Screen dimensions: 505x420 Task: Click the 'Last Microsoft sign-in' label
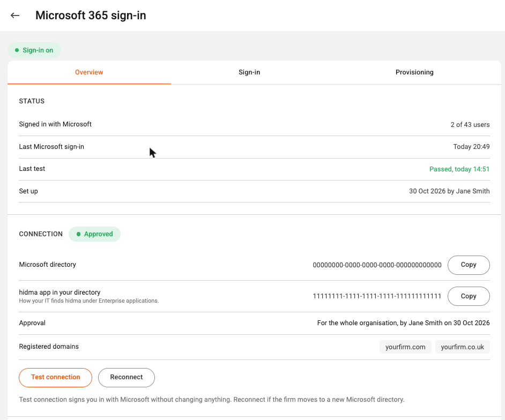[x=51, y=147]
